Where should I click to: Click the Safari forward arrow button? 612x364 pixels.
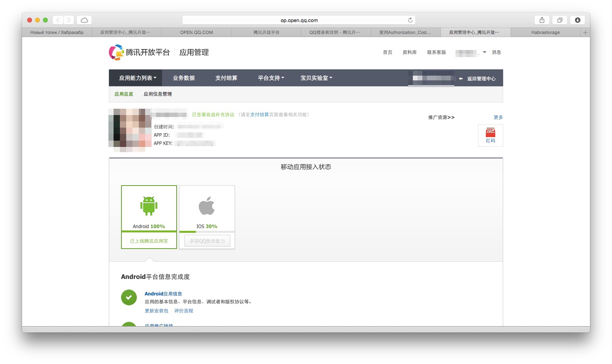pyautogui.click(x=69, y=20)
